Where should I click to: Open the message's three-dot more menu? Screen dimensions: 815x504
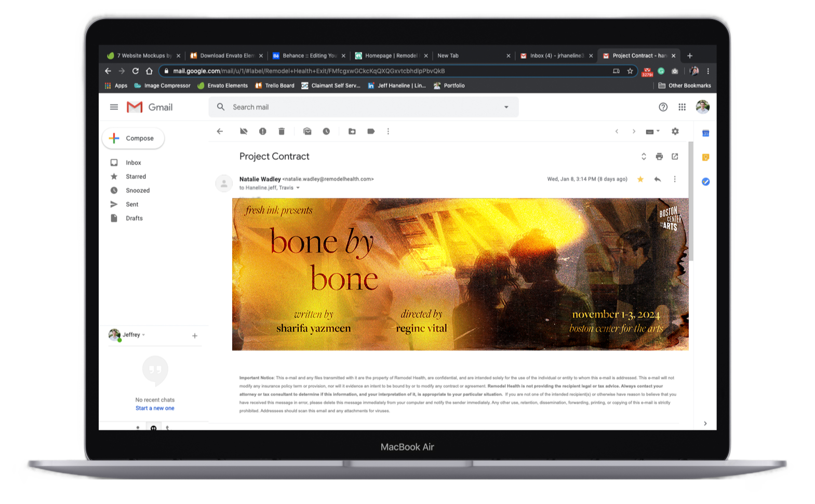(x=675, y=179)
